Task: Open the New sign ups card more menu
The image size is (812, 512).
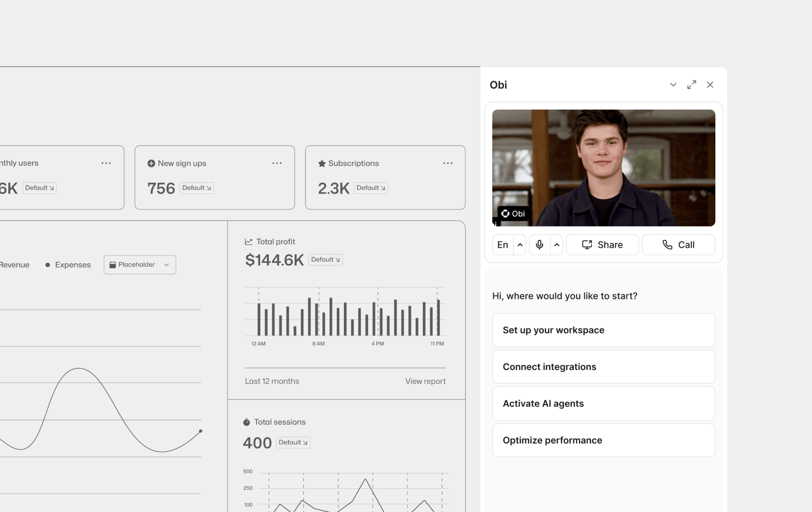Action: pos(277,163)
